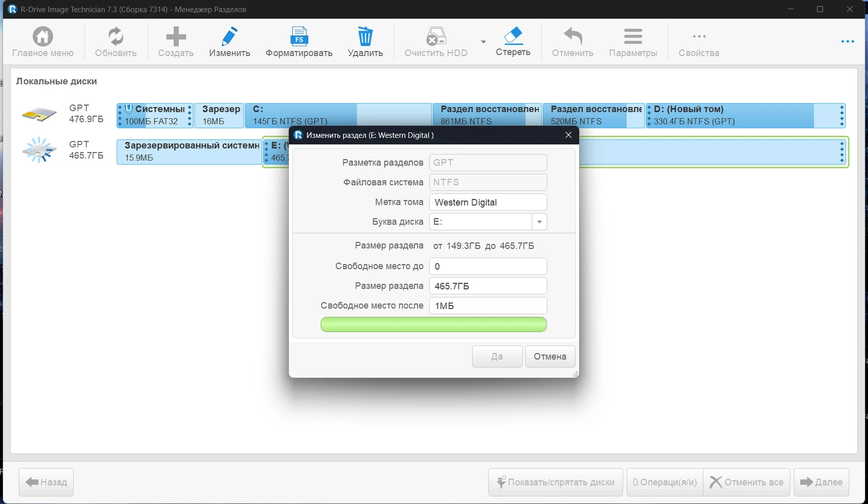This screenshot has height=504, width=868.
Task: Open the Форматировать FS tool
Action: pos(299,37)
